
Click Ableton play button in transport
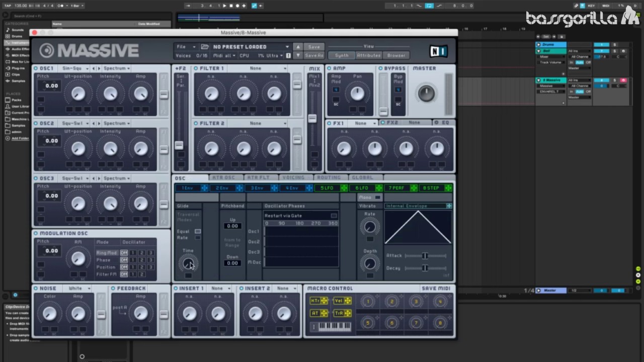point(224,6)
